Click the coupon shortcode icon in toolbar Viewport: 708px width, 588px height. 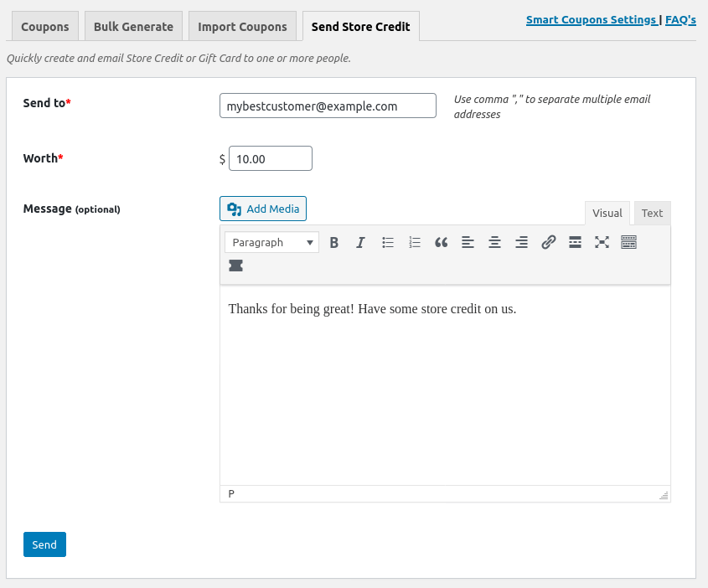[x=236, y=266]
